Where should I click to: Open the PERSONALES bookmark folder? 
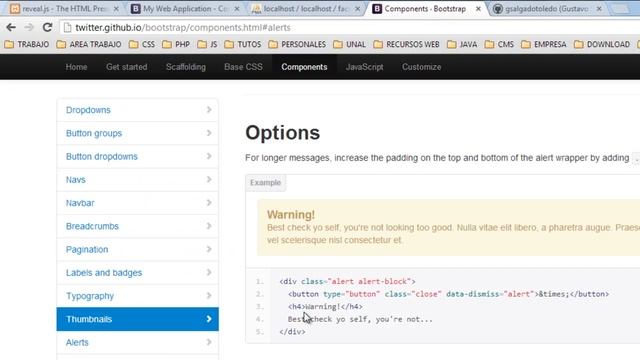point(297,44)
